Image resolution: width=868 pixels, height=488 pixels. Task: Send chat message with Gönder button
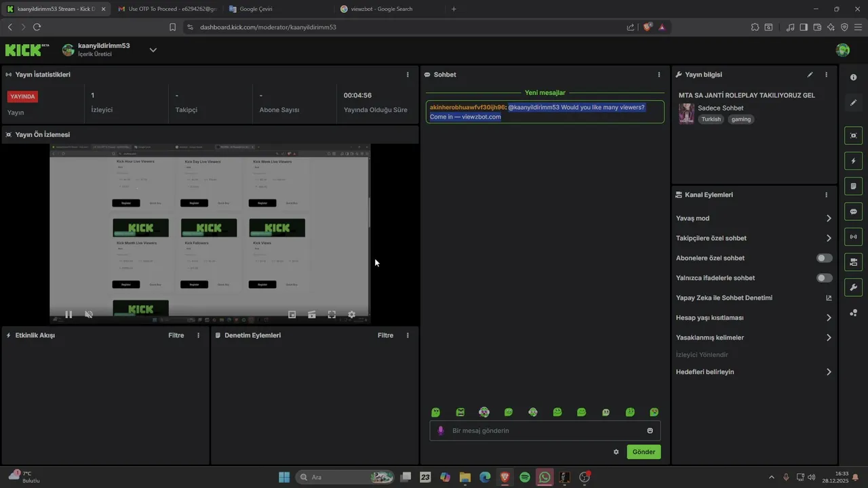(644, 452)
